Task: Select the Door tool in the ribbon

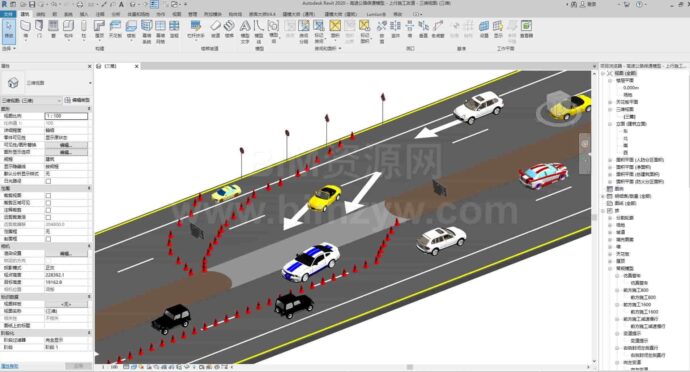Action: (39, 29)
